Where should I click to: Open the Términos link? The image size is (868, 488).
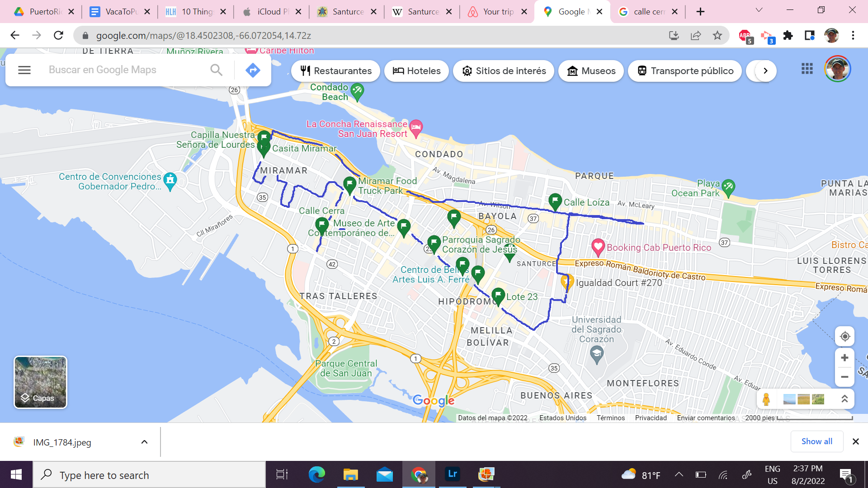pos(610,418)
